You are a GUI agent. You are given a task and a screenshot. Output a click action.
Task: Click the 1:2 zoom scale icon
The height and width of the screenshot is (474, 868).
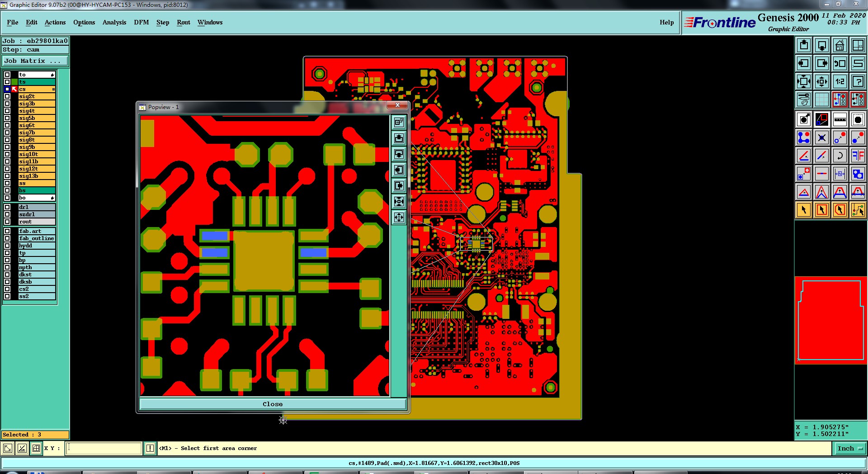840,81
